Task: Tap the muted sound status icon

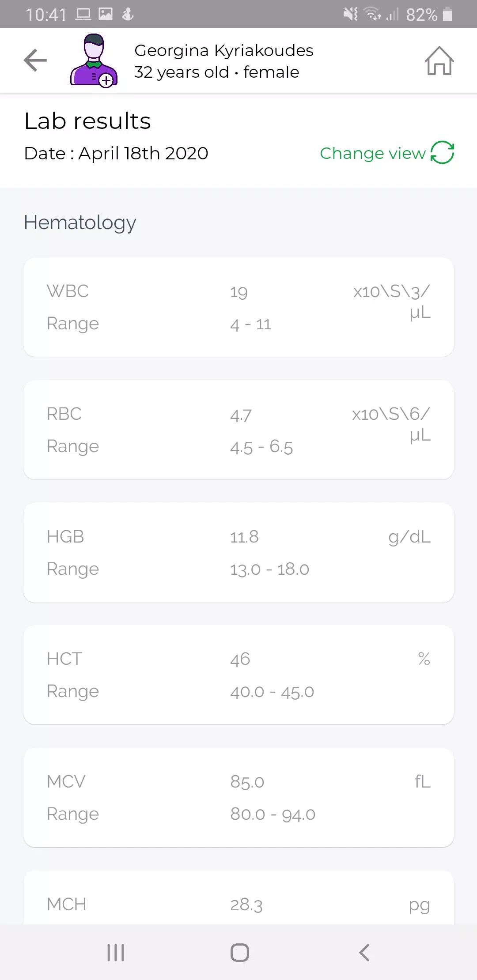Action: pos(351,15)
